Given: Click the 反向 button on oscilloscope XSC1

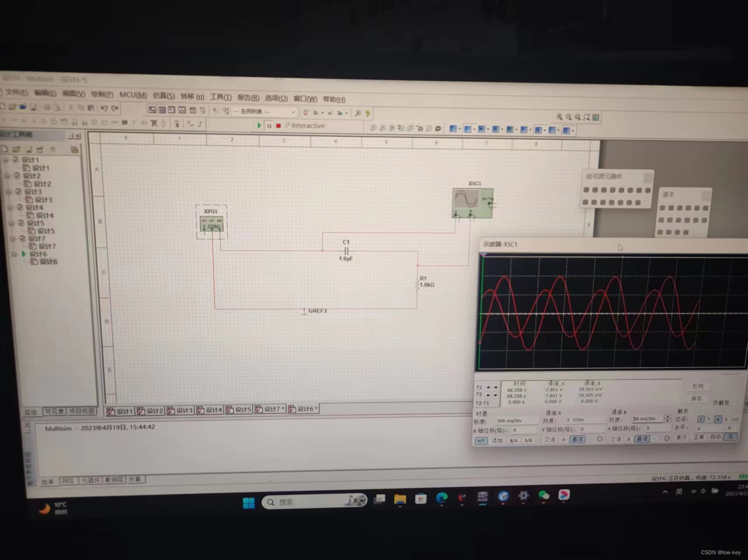Looking at the screenshot, I should [698, 386].
